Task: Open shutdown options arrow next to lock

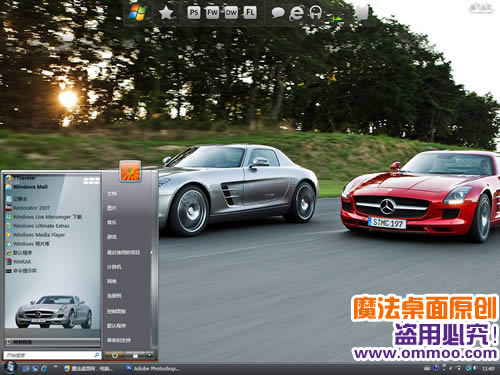Action: [x=149, y=356]
